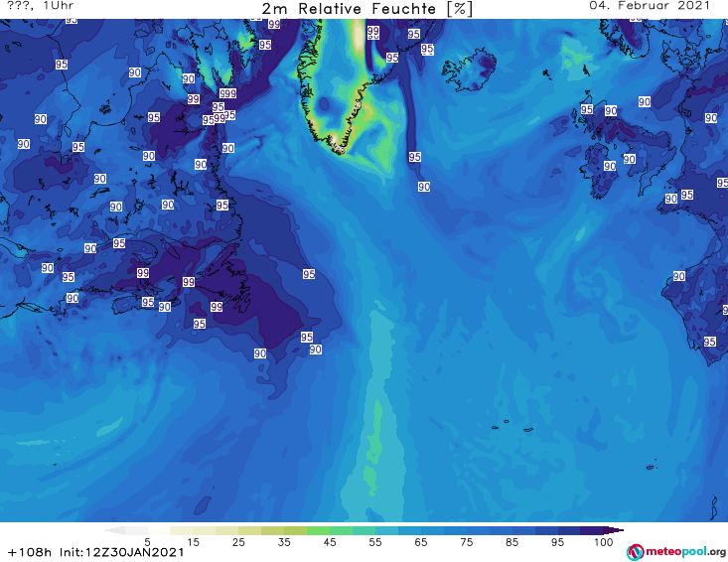Click the "04. Februar 2021" date label
The image size is (728, 562).
click(650, 6)
